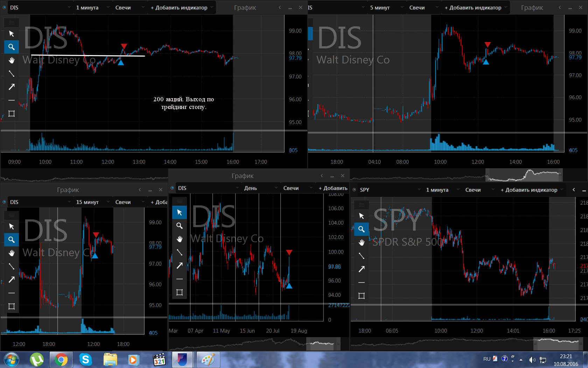Collapse top-left График window with left arrow
The height and width of the screenshot is (368, 588).
tap(280, 7)
